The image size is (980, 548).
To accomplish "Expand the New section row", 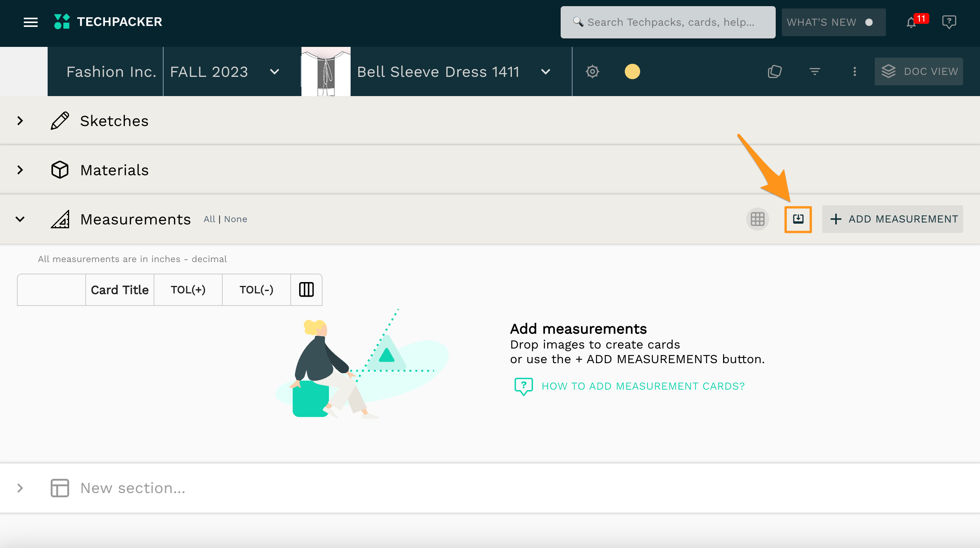I will tap(20, 488).
